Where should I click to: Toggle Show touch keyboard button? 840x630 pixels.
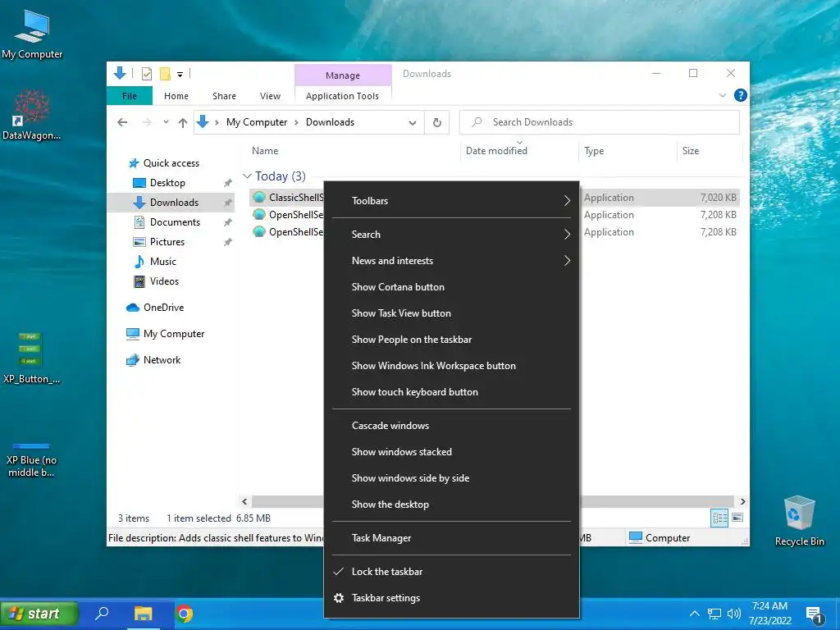[x=452, y=392]
